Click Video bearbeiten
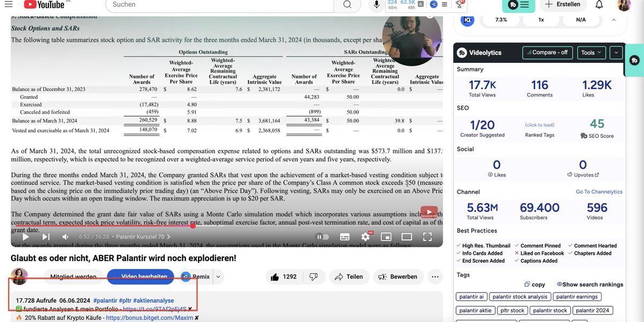 tap(141, 277)
